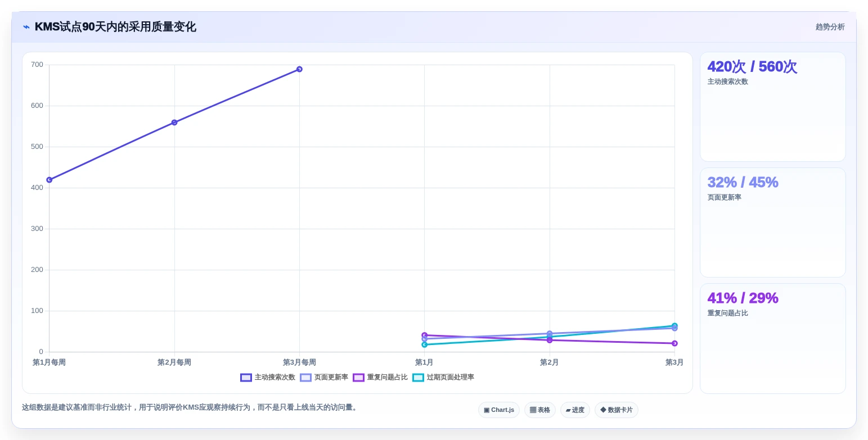The image size is (868, 440).
Task: Click the 主动搜索次数 data point at 第2月每周
Action: 174,123
